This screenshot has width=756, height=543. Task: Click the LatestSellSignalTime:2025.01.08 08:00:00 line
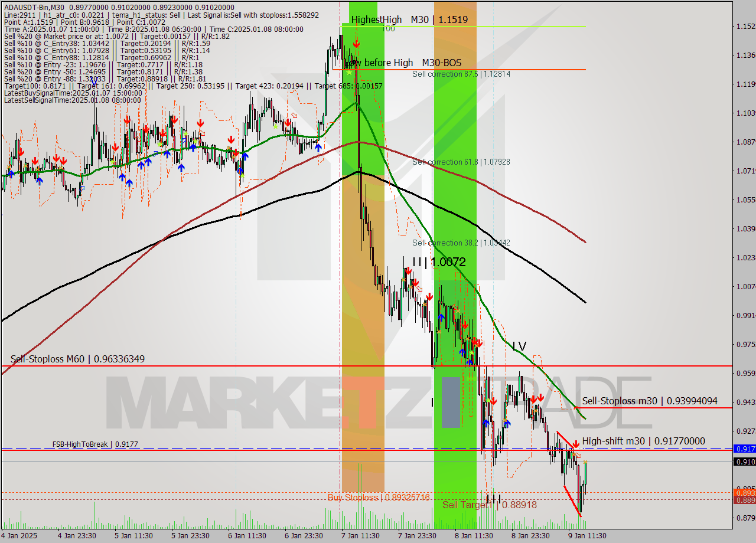(x=73, y=100)
